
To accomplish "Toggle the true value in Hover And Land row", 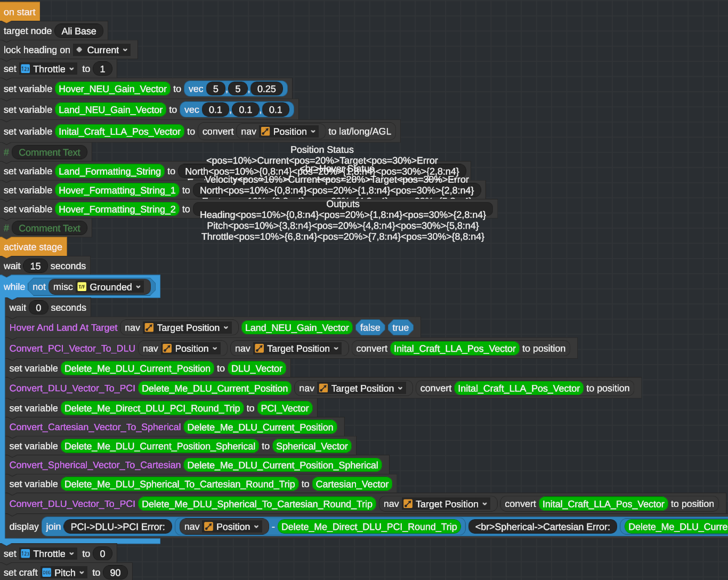I will tap(400, 328).
